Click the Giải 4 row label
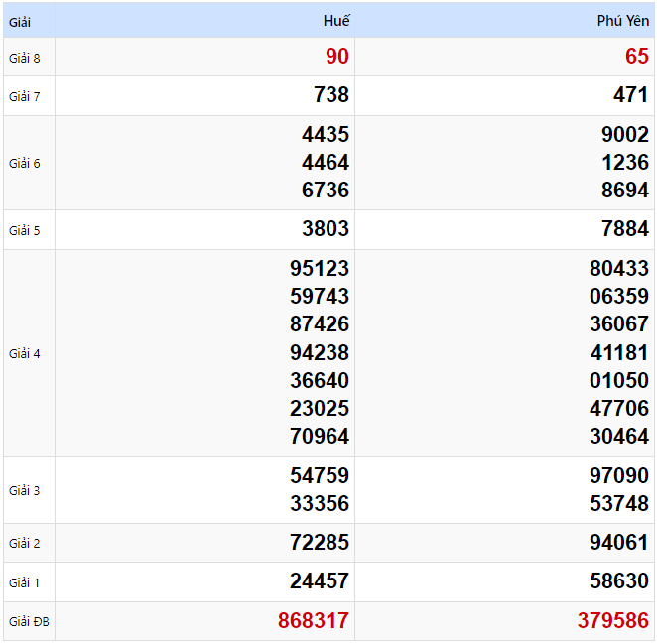The height and width of the screenshot is (644, 657). click(x=25, y=353)
